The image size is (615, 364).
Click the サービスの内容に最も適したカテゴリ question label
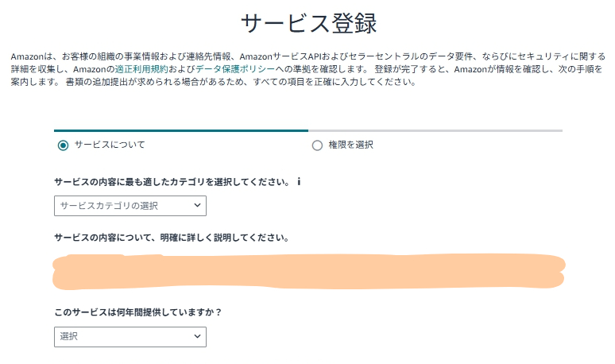pos(172,182)
